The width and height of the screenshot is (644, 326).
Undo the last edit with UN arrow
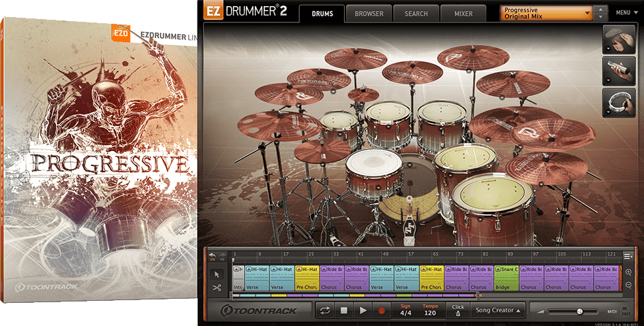pyautogui.click(x=213, y=257)
